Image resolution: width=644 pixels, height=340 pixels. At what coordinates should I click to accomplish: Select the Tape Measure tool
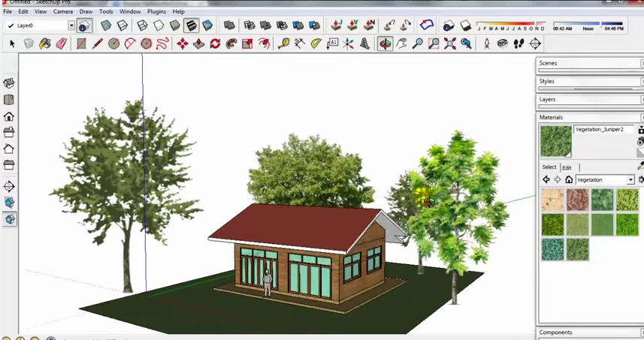tap(284, 44)
